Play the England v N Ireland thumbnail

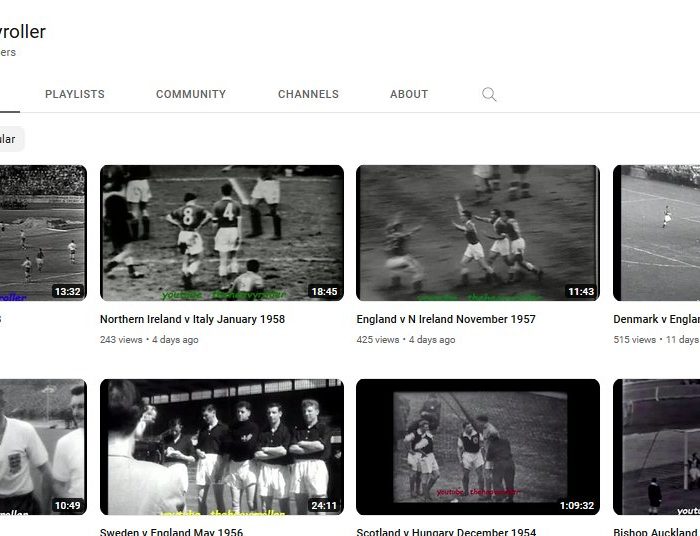477,233
